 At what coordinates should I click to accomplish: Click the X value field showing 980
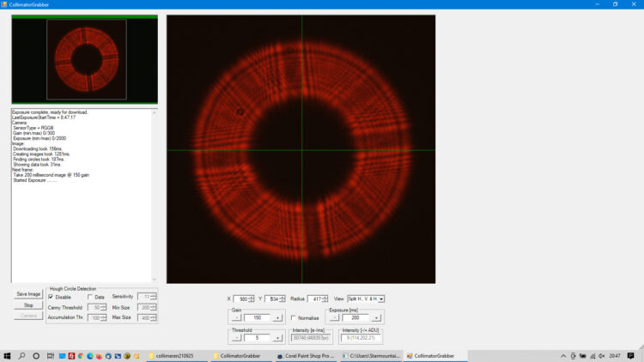pos(241,299)
